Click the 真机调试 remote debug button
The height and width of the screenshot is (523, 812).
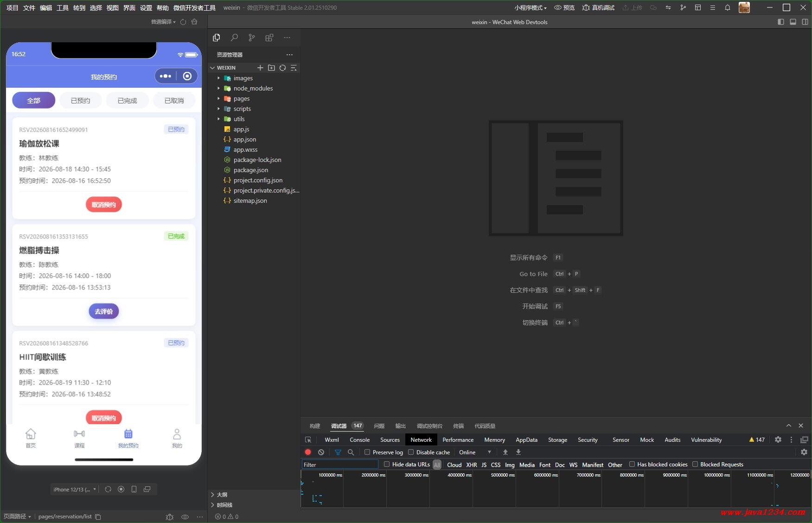(598, 7)
